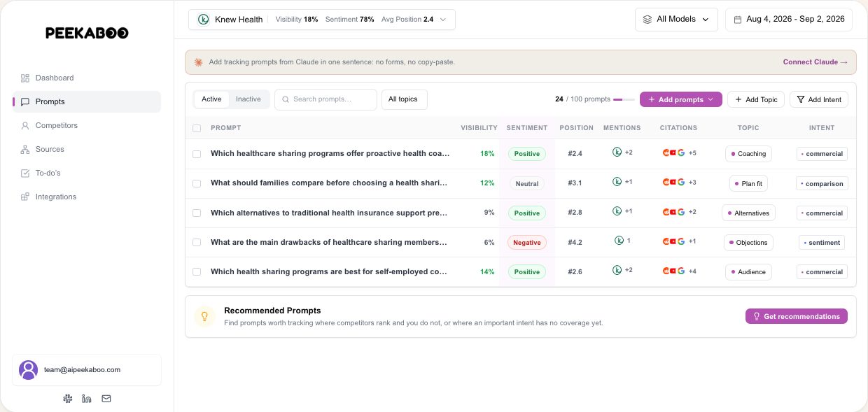Open the Knew Health brand selector dropdown
This screenshot has width=868, height=412.
tap(322, 20)
